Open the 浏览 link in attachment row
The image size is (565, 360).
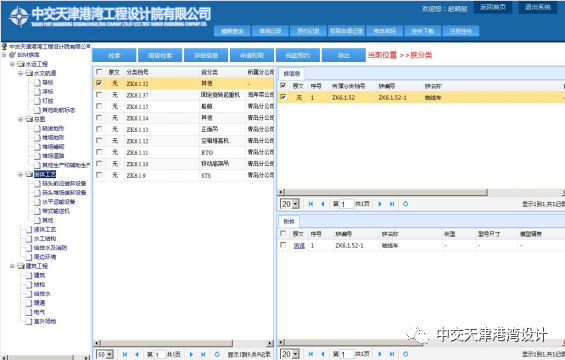coord(299,245)
